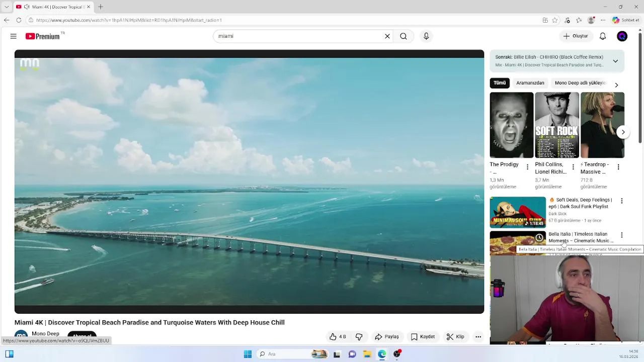Viewport: 644px width, 362px height.
Task: Open File Explorer from taskbar
Action: point(367,354)
